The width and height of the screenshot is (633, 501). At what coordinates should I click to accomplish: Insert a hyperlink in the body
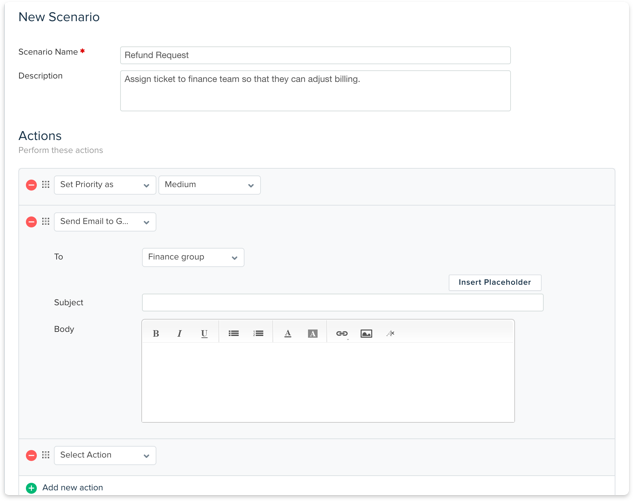coord(342,333)
